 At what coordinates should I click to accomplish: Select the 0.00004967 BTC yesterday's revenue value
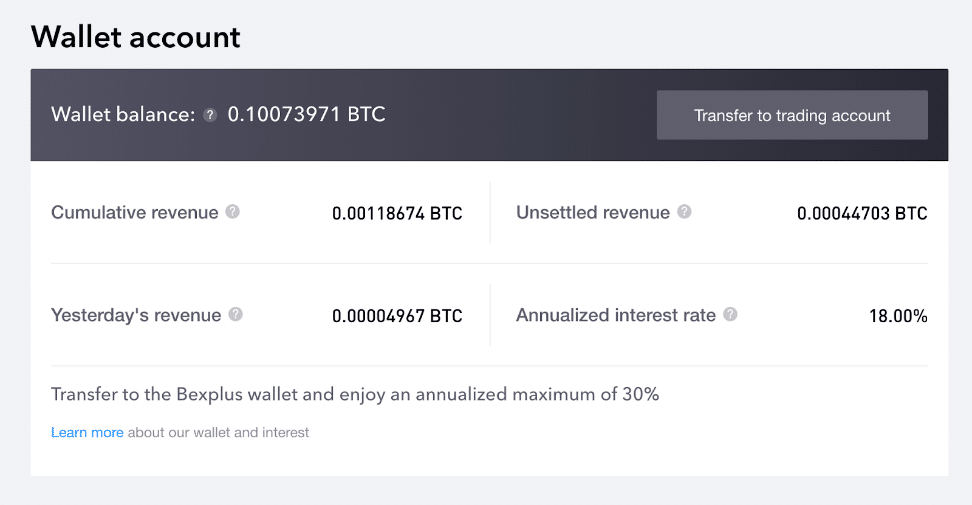coord(397,316)
